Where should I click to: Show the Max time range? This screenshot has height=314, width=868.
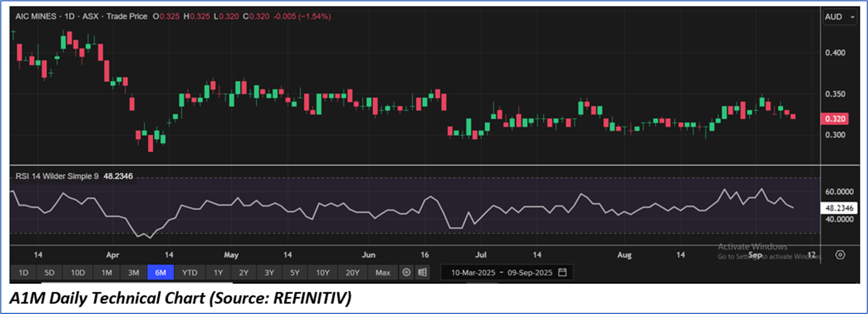[382, 273]
